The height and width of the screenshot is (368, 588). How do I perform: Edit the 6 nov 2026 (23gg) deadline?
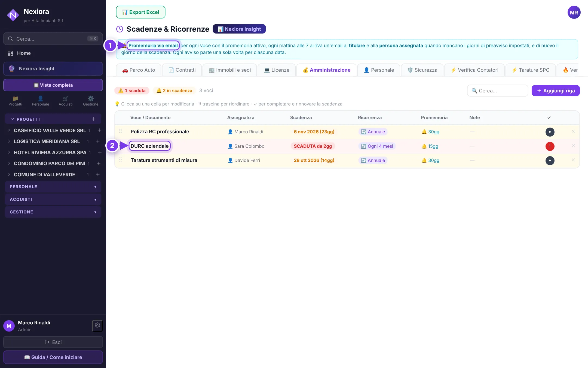[x=314, y=132]
